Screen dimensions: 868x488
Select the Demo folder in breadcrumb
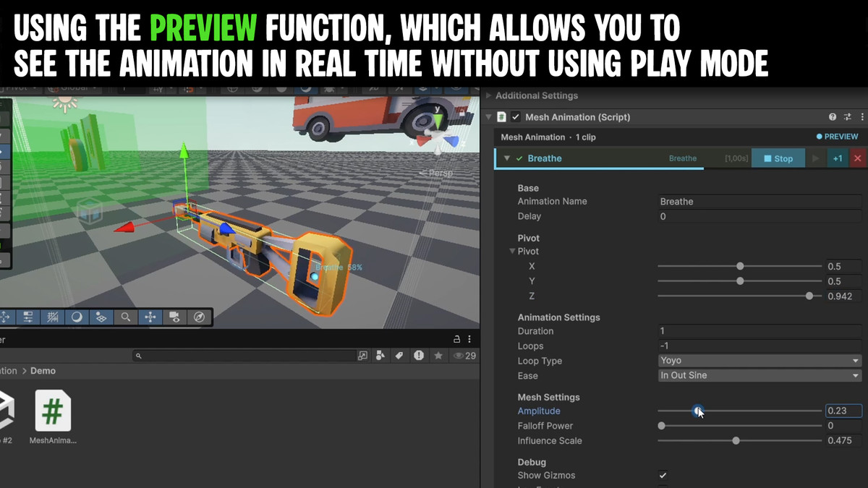coord(43,371)
